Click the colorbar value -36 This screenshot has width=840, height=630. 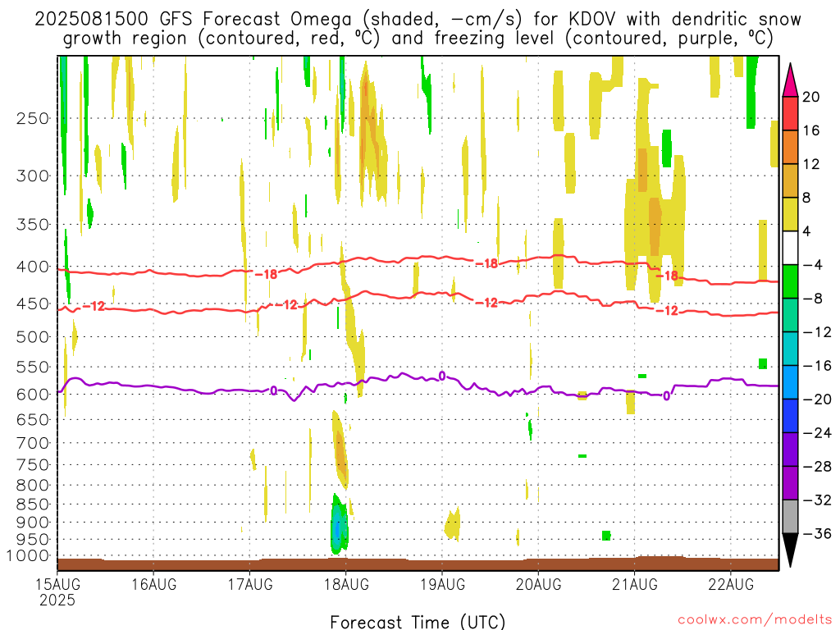click(x=818, y=533)
